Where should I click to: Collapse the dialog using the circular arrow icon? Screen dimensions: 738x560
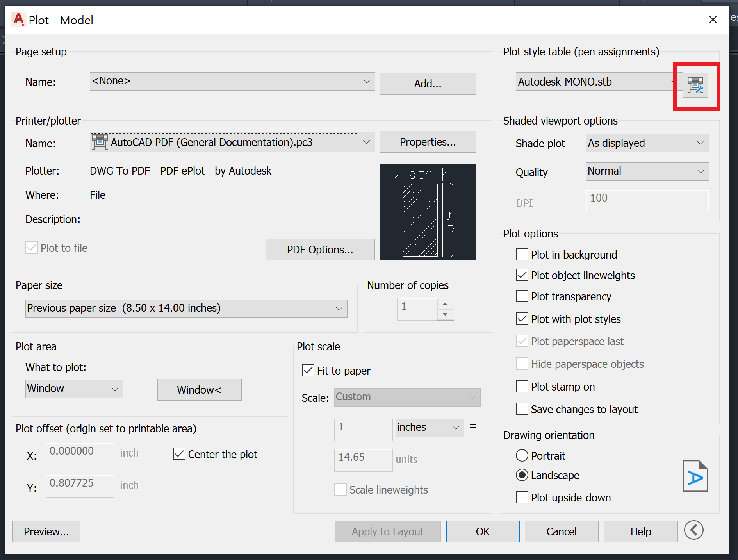(693, 530)
